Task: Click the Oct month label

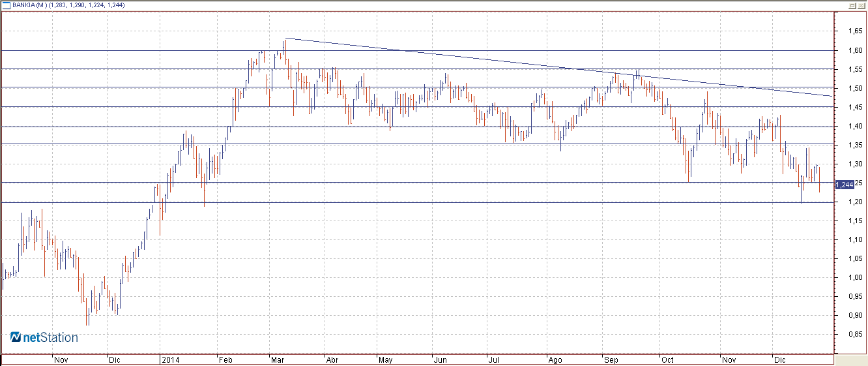Action: 667,359
